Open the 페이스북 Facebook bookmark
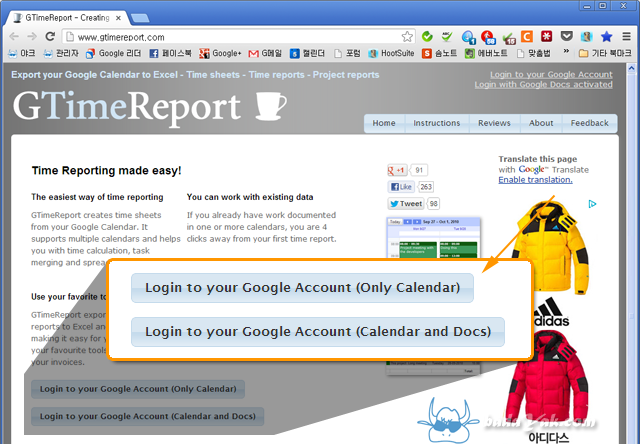640x444 pixels. click(x=170, y=53)
